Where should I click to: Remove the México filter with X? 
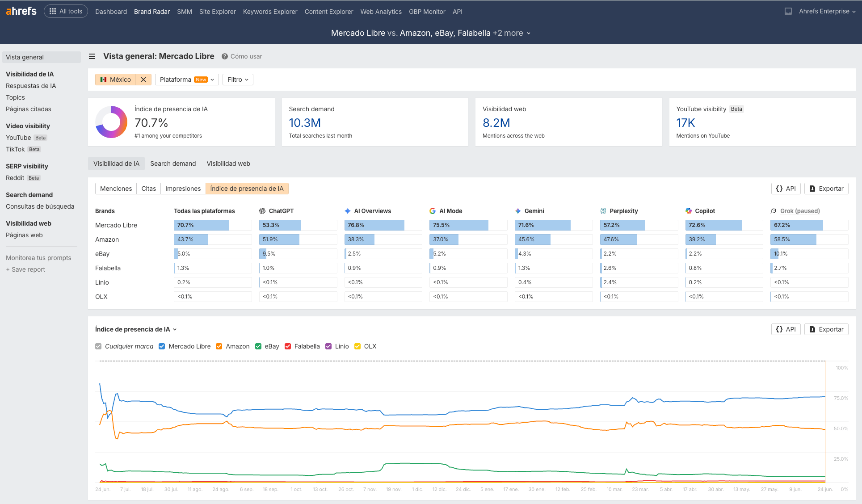[x=143, y=80]
